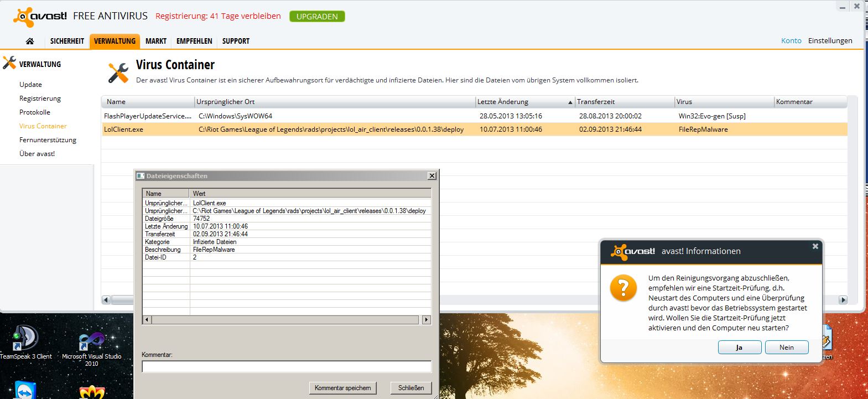
Task: Click the Kategorie value Infizierte Dateien
Action: pos(215,242)
